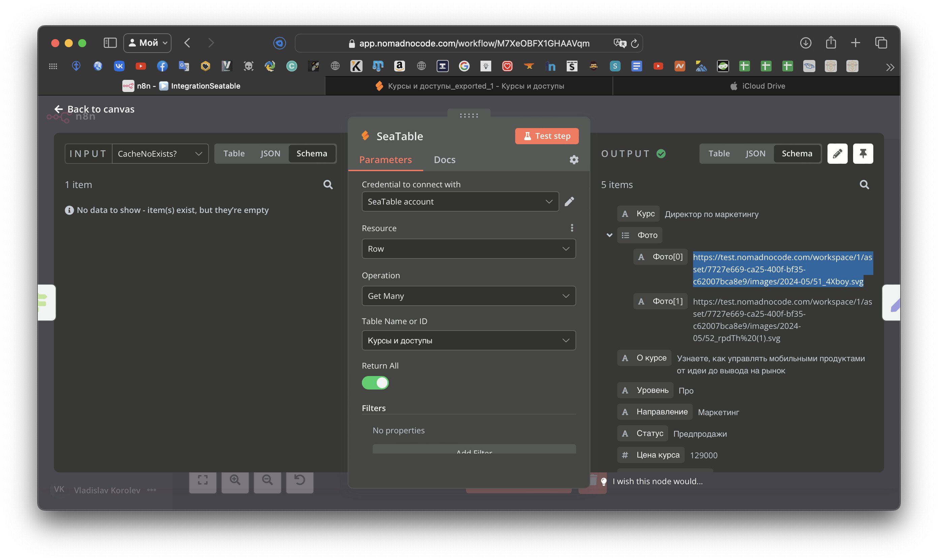The height and width of the screenshot is (560, 938).
Task: Show more bookmarks chevron
Action: (x=890, y=67)
